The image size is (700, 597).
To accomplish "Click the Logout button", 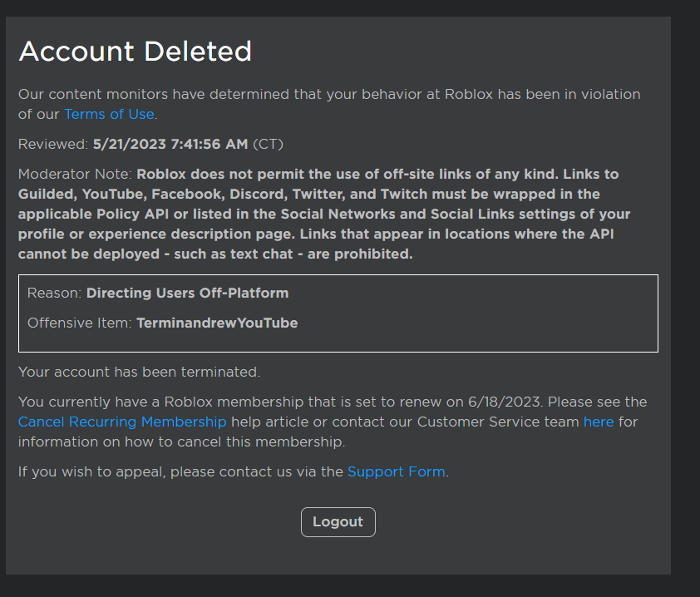I will click(x=338, y=522).
